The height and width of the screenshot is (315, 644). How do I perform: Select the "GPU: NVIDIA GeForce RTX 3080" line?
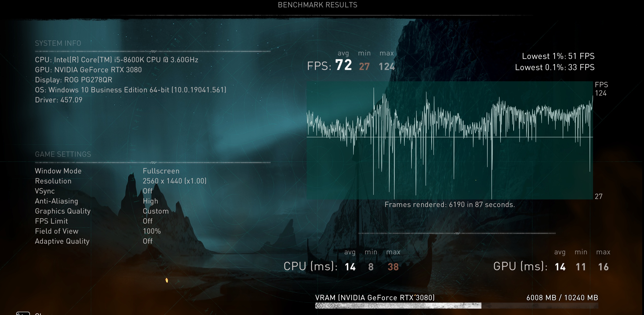[x=88, y=70]
